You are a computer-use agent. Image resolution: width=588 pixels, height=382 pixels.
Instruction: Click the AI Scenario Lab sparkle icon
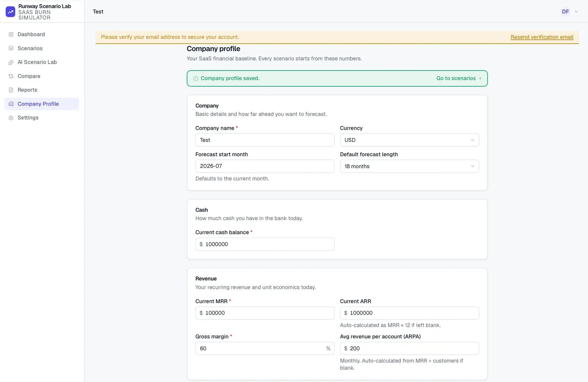11,62
